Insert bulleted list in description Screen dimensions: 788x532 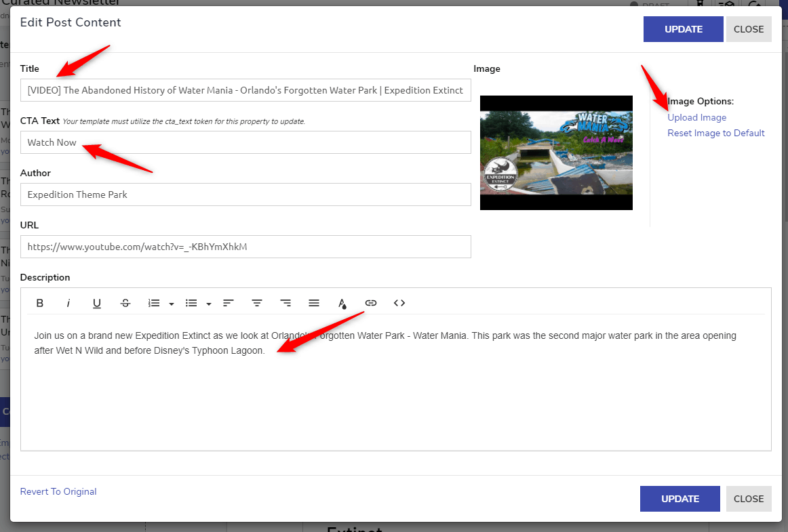point(191,303)
